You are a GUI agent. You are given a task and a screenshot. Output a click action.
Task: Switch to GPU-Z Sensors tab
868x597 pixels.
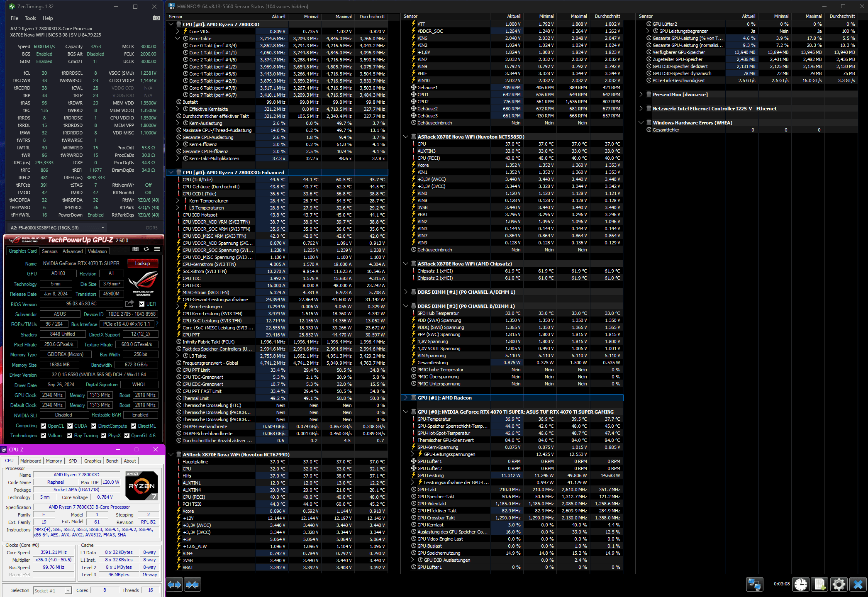click(x=49, y=251)
